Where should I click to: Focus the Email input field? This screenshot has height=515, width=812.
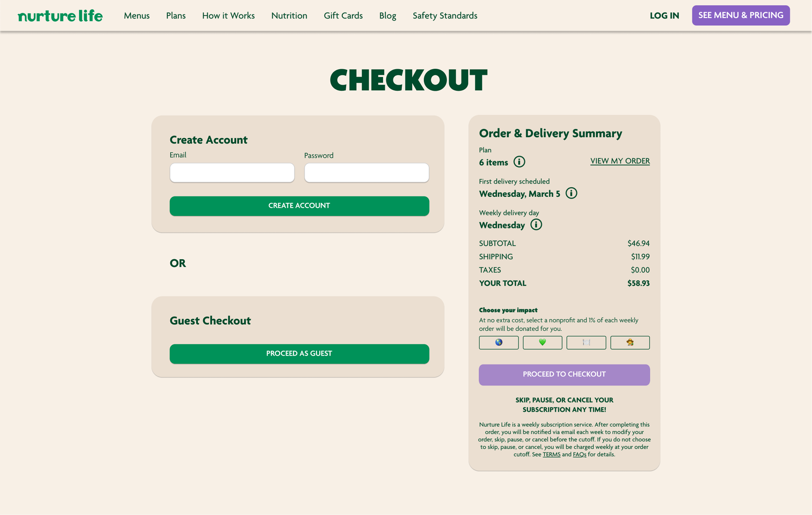click(232, 173)
